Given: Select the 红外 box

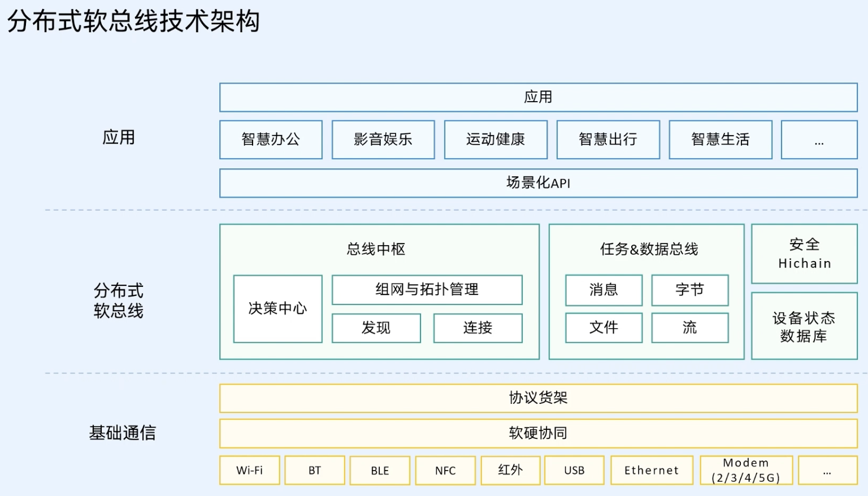Looking at the screenshot, I should pyautogui.click(x=510, y=471).
